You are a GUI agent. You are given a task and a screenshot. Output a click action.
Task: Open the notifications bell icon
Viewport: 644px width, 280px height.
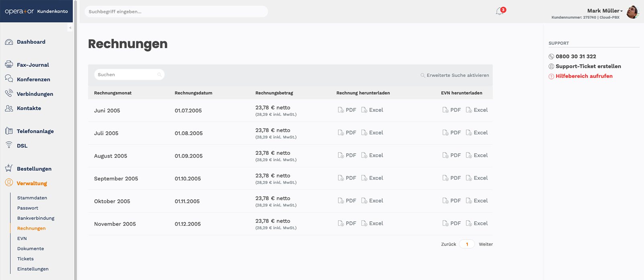click(500, 11)
